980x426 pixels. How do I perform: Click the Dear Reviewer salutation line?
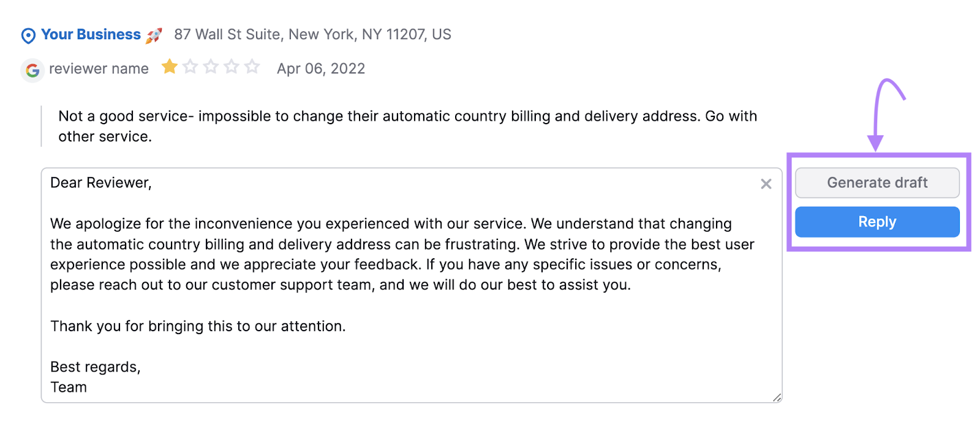click(x=102, y=182)
